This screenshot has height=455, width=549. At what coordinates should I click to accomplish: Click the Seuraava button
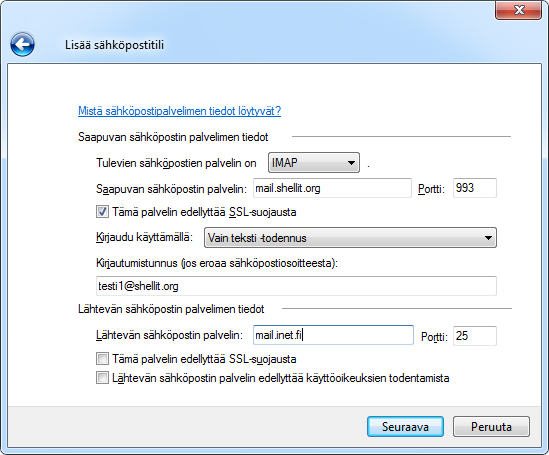tap(405, 427)
